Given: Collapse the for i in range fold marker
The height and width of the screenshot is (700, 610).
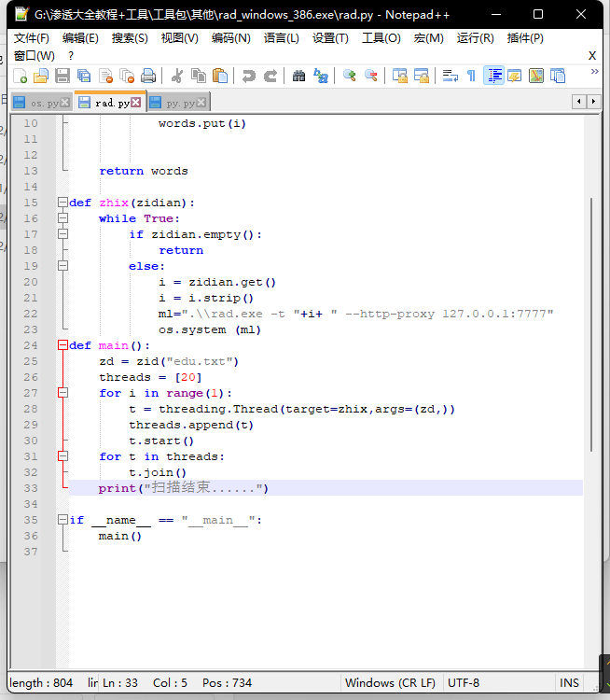Looking at the screenshot, I should pyautogui.click(x=62, y=393).
